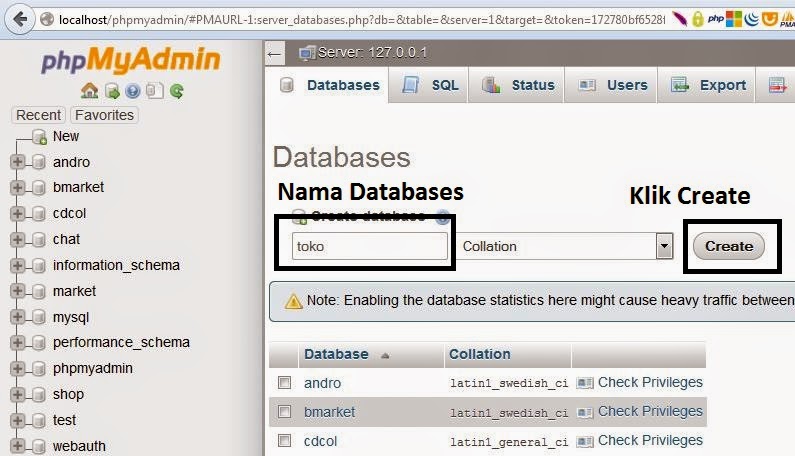Click Check Privileges icon for andro row
Image resolution: width=795 pixels, height=456 pixels.
(585, 383)
